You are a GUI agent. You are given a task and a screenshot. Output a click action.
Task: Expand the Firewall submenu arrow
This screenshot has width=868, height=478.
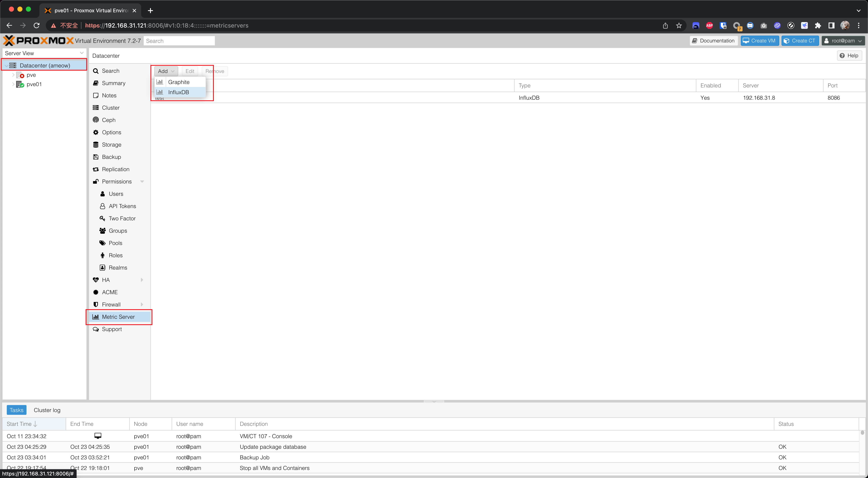142,304
